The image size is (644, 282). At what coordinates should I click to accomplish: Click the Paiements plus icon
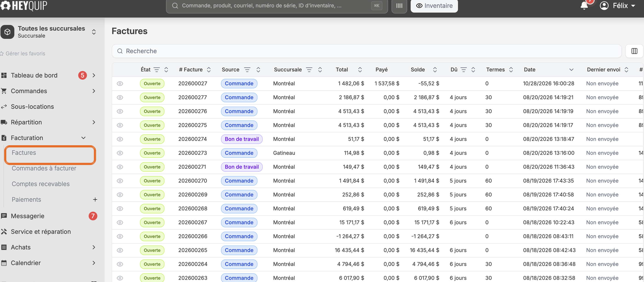95,199
